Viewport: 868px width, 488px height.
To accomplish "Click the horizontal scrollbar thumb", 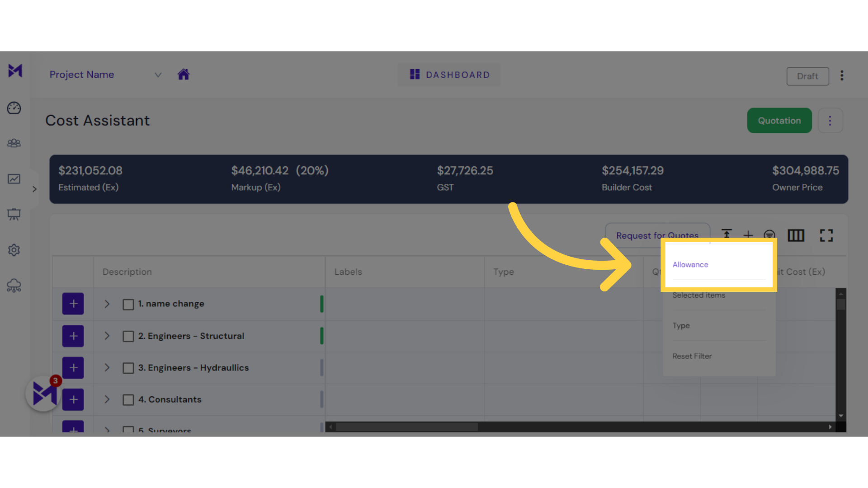I will coord(406,427).
